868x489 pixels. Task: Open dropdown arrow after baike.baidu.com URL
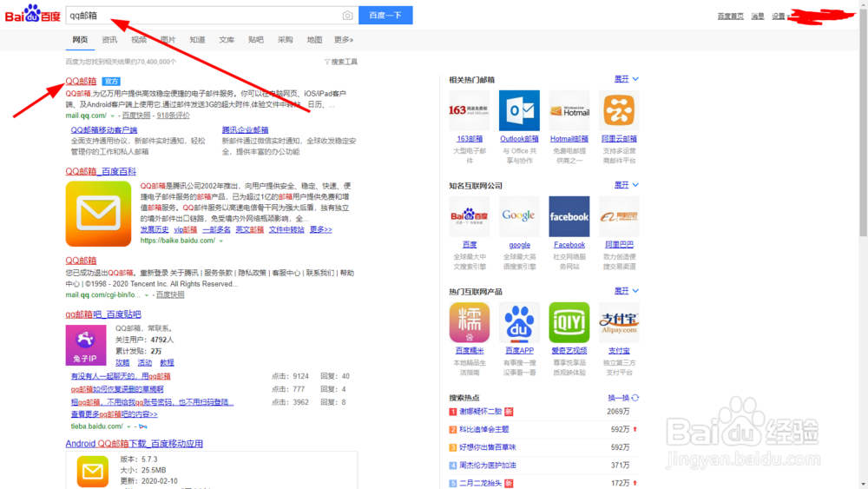pos(220,241)
